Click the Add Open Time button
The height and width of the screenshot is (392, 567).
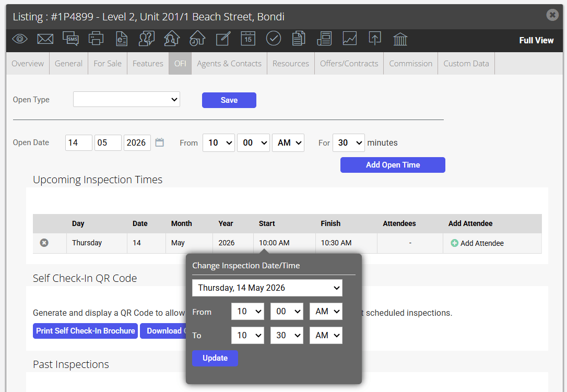point(393,165)
